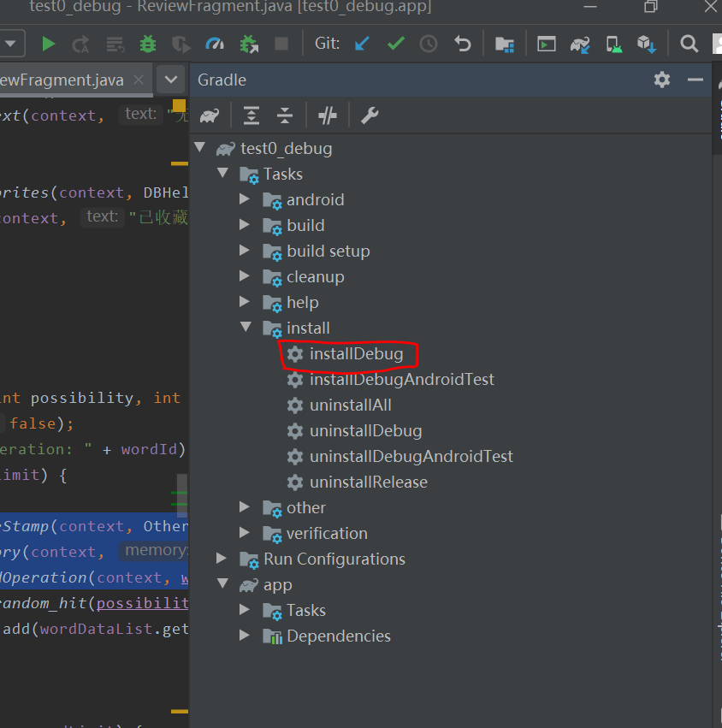The image size is (722, 728).
Task: Open Gradle build tool settings wrench
Action: click(x=370, y=115)
